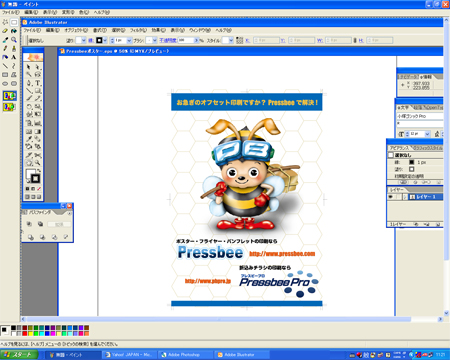Open Paint's ヘルプ menu

coord(101,12)
